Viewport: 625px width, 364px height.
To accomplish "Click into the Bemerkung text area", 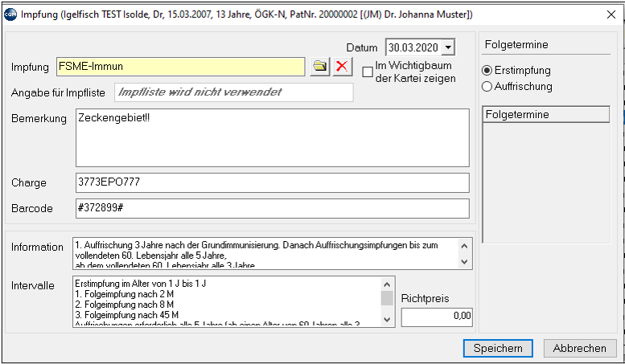I will click(273, 137).
